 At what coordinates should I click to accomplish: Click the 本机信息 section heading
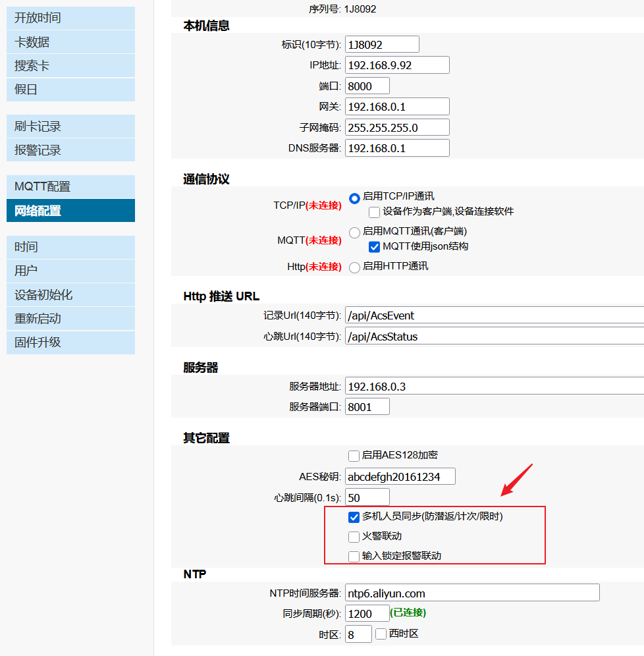click(206, 26)
